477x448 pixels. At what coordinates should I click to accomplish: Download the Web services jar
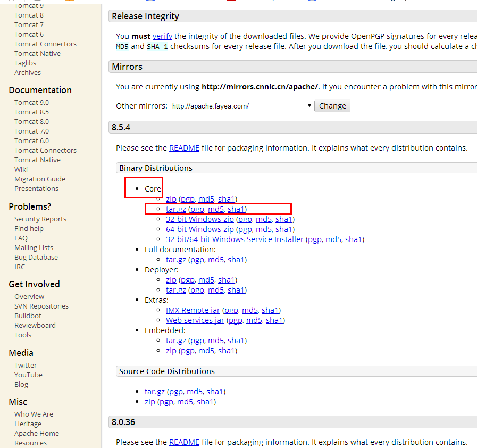pos(195,320)
